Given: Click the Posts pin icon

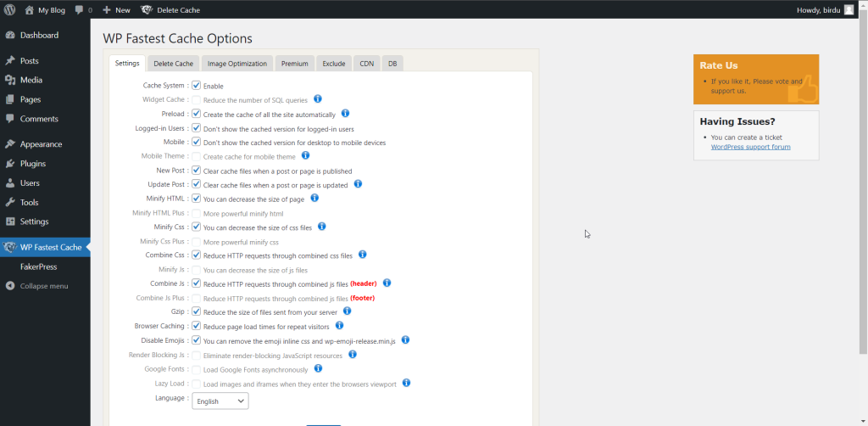Looking at the screenshot, I should pyautogui.click(x=10, y=61).
